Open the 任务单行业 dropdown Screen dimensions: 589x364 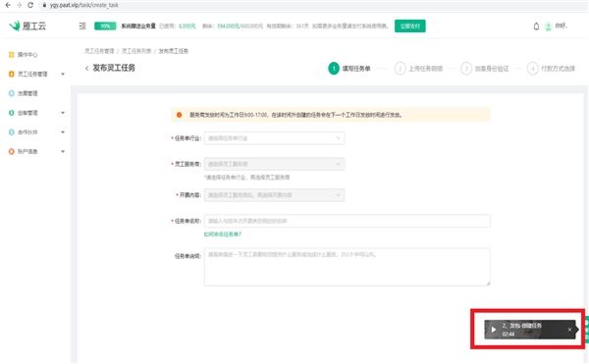(x=274, y=138)
